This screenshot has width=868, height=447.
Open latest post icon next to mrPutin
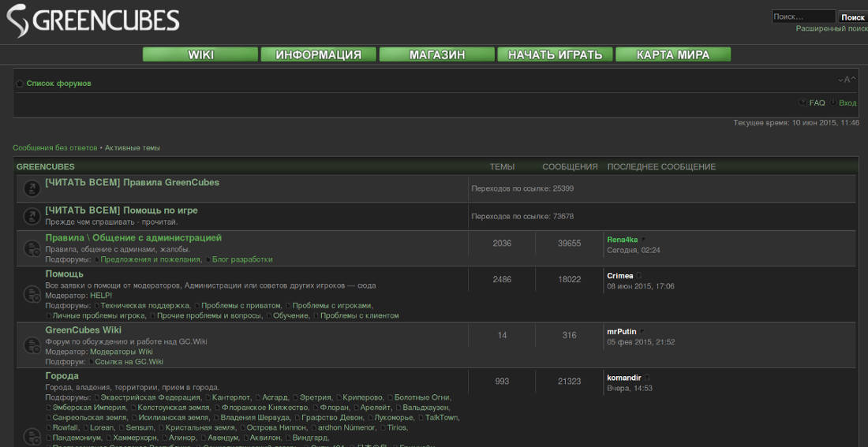(642, 332)
